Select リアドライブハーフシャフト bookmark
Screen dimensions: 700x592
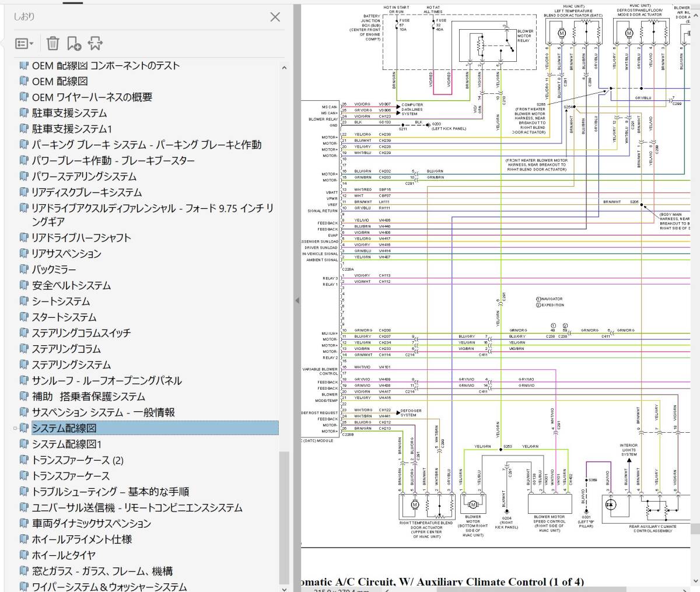(82, 237)
